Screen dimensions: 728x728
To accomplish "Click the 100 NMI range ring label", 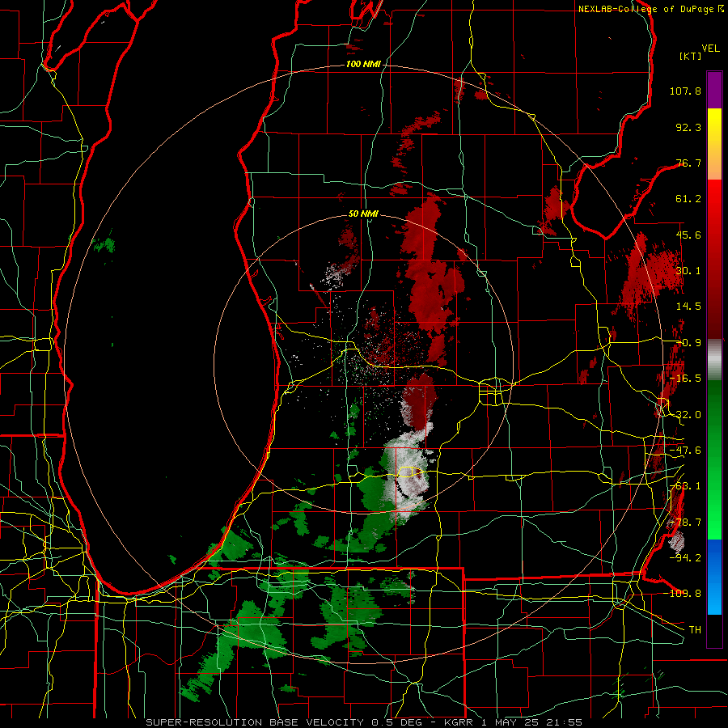I will point(362,64).
